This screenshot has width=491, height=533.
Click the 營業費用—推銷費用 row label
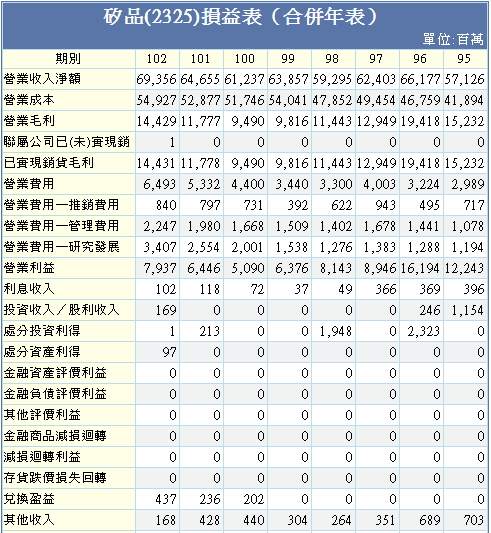click(x=62, y=205)
